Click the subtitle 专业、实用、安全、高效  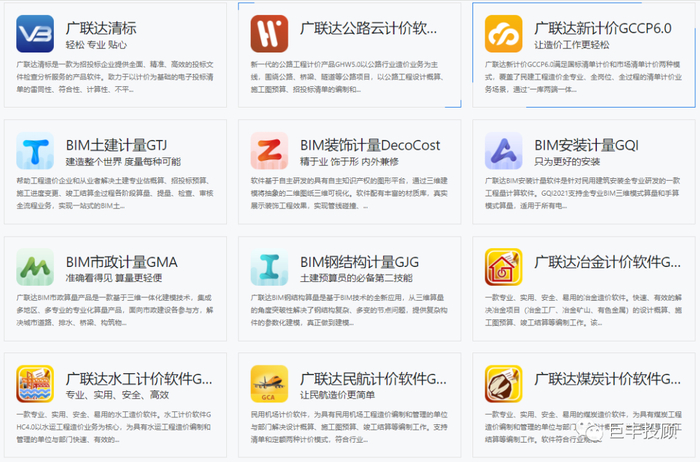(x=117, y=395)
